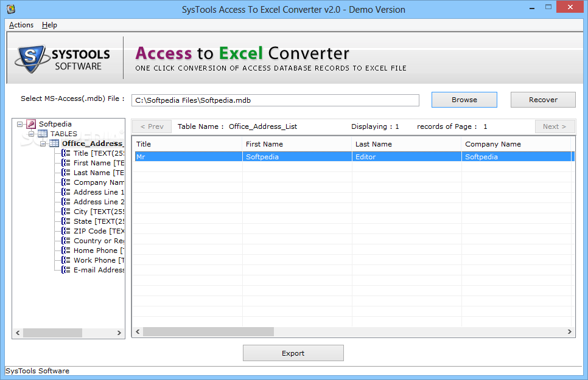The height and width of the screenshot is (380, 588).
Task: Click the Title column header
Action: 187,144
